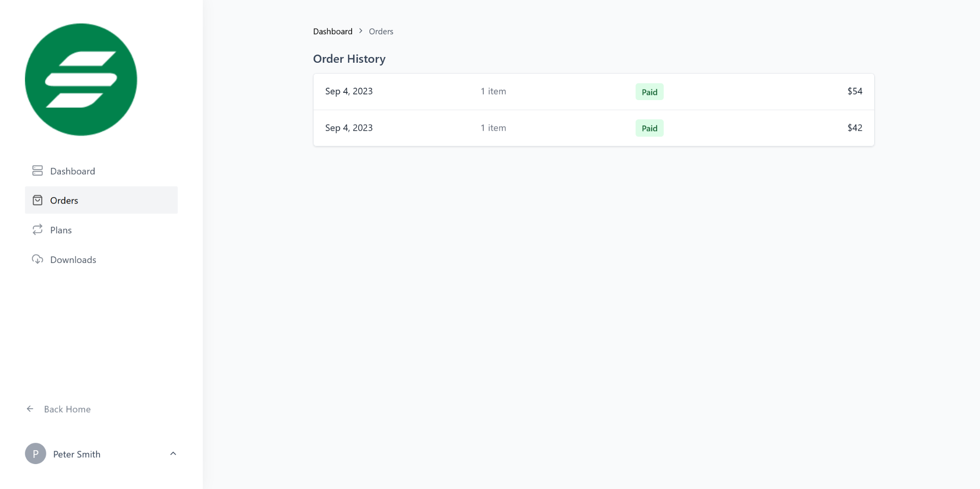Click the Downloads cloud icon
Image resolution: width=980 pixels, height=489 pixels.
click(38, 259)
